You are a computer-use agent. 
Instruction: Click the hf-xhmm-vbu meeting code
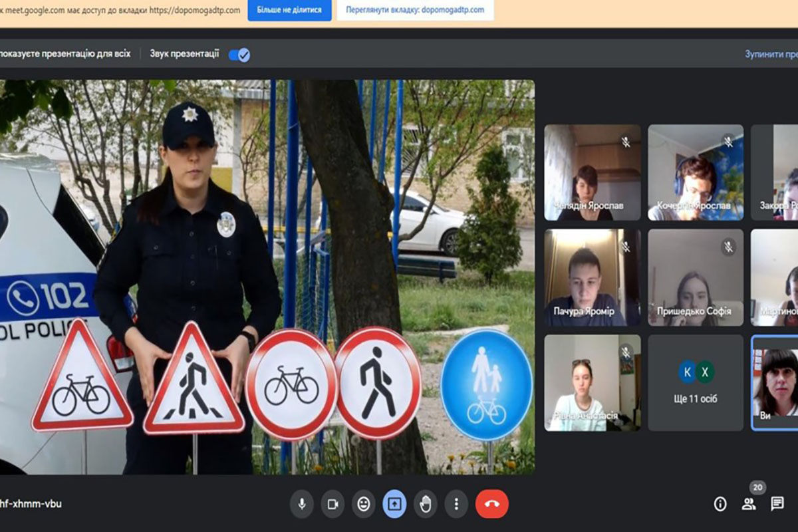tap(31, 504)
